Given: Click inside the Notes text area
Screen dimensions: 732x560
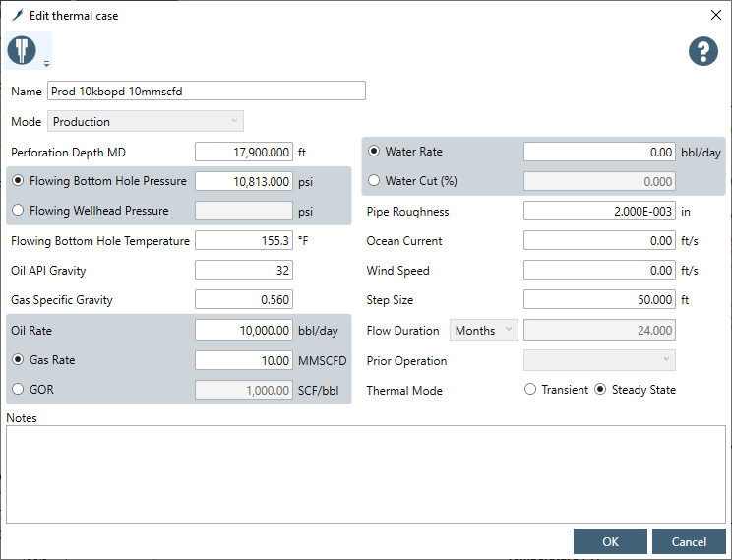Looking at the screenshot, I should click(366, 474).
